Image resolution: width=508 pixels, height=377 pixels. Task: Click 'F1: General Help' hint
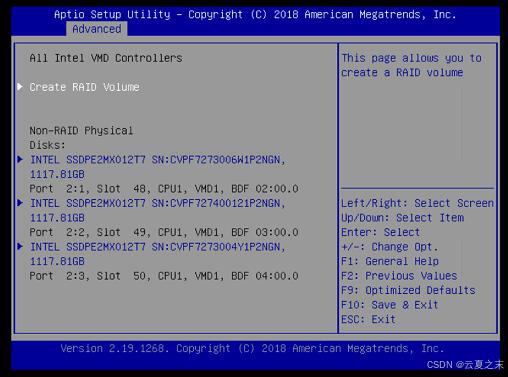click(x=390, y=261)
